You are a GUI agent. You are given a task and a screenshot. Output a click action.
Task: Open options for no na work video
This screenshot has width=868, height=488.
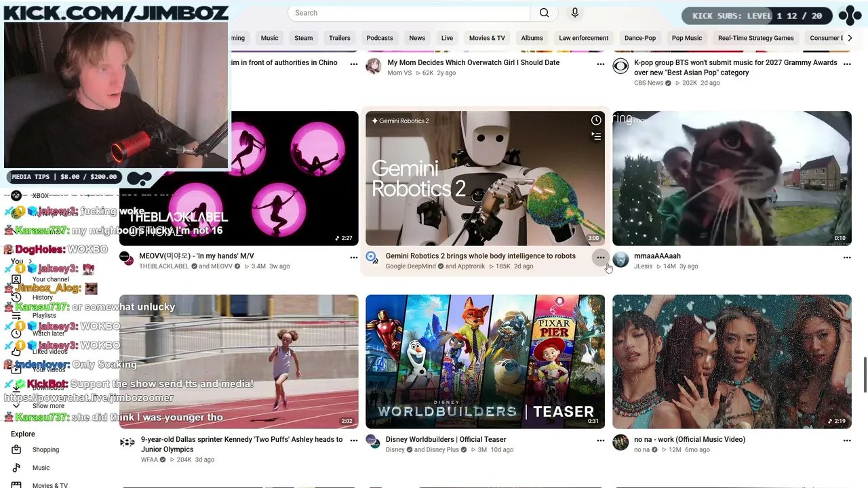pyautogui.click(x=847, y=441)
